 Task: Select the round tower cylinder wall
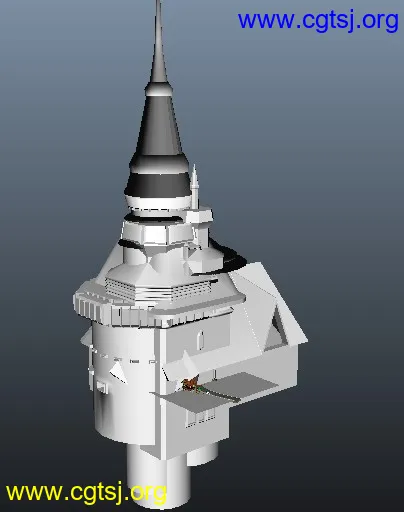(x=123, y=383)
